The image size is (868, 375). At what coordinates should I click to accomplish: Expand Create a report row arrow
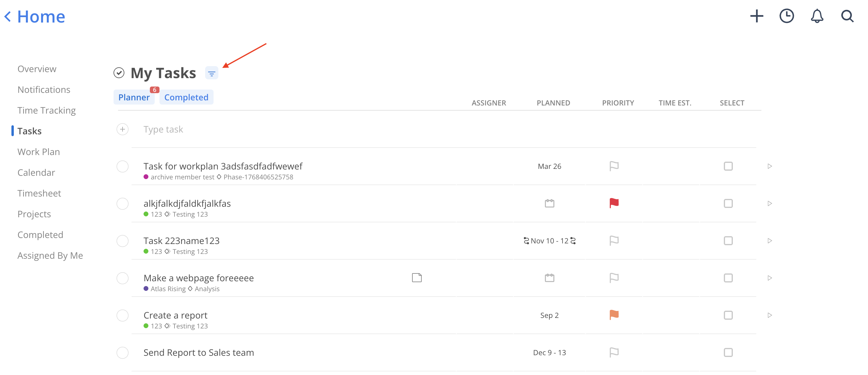[x=769, y=315]
